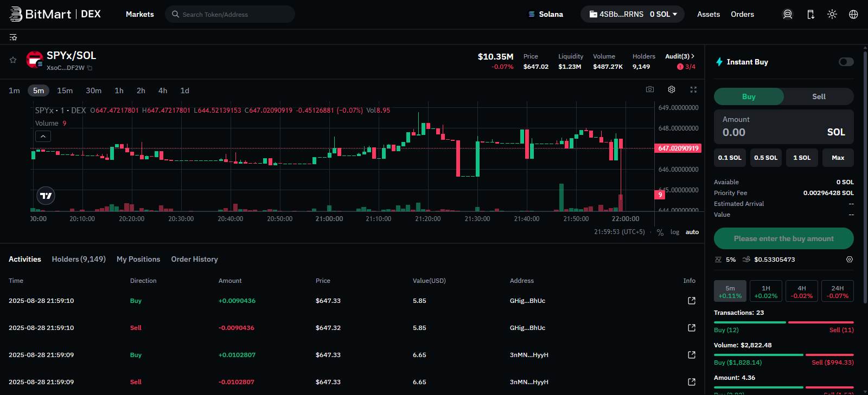The image size is (868, 395).
Task: Select the 5m +0.11% stats period
Action: pyautogui.click(x=730, y=292)
